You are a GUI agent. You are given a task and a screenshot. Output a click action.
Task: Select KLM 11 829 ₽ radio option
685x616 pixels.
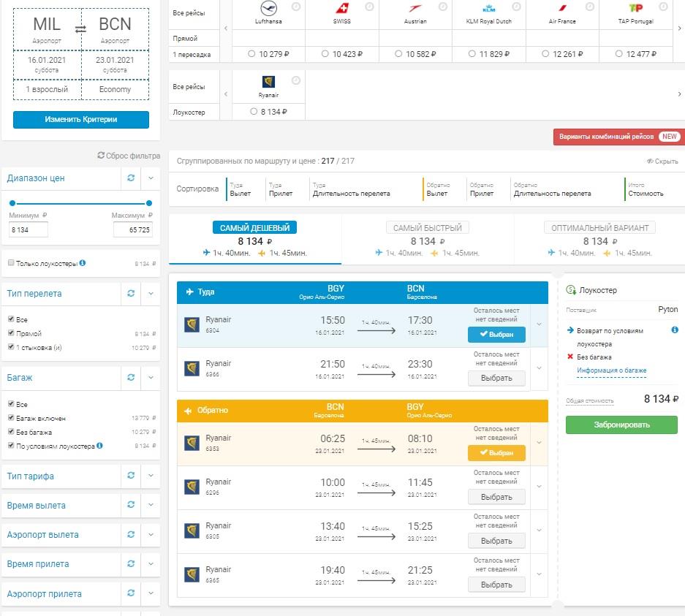pyautogui.click(x=472, y=53)
